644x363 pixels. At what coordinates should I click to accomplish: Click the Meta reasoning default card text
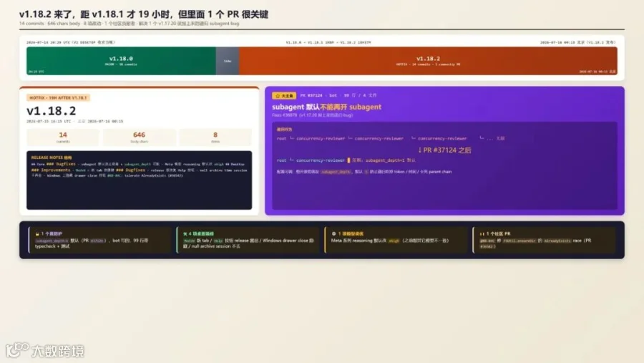coord(390,241)
